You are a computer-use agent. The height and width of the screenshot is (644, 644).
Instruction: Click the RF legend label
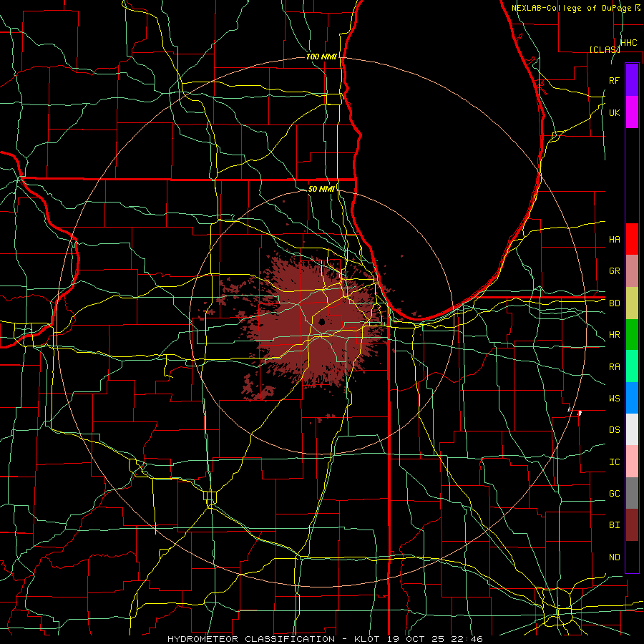[x=614, y=80]
